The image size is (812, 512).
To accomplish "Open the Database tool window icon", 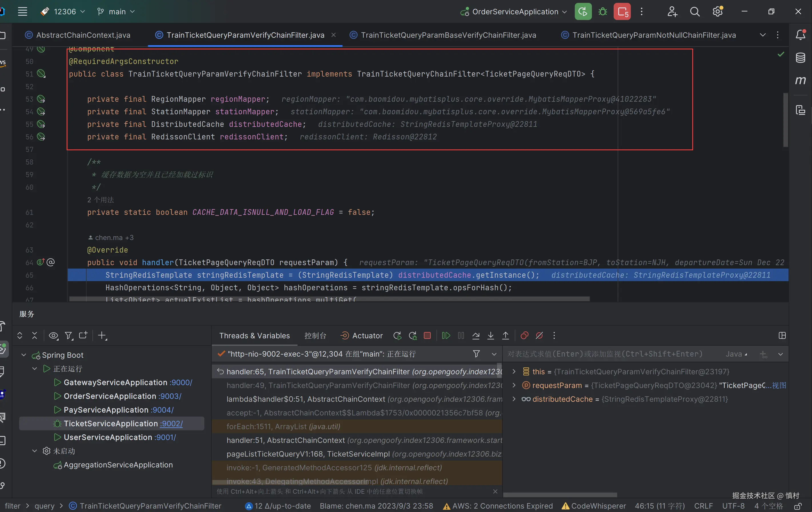I will (x=801, y=58).
